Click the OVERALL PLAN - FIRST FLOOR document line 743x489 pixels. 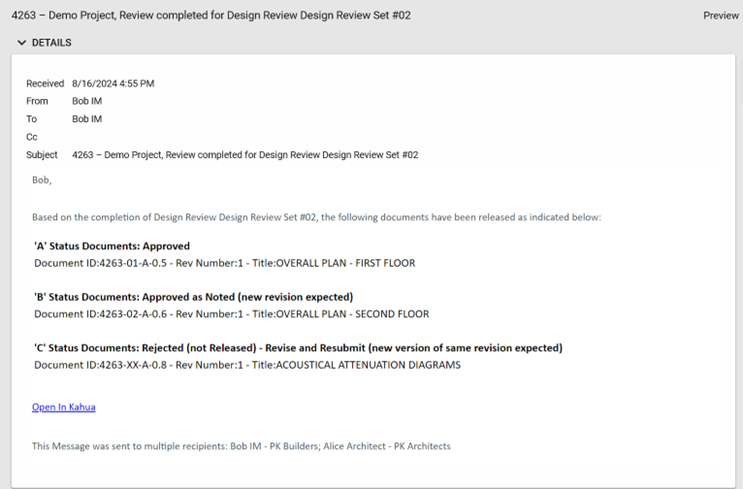click(224, 263)
